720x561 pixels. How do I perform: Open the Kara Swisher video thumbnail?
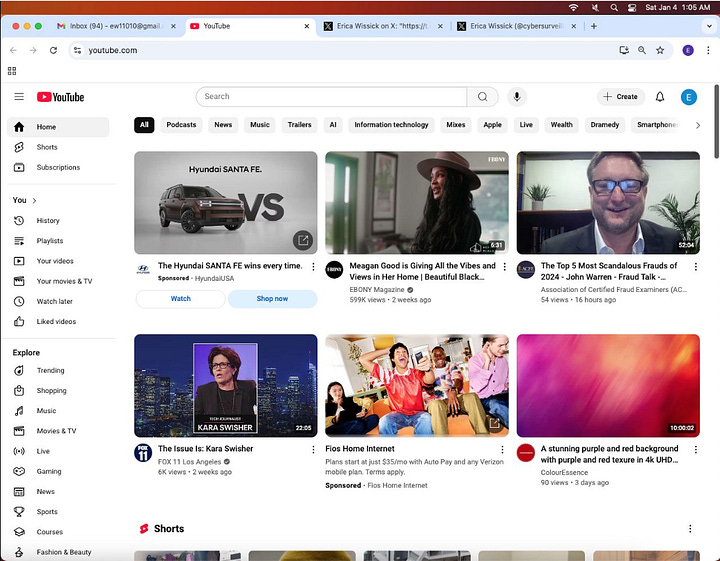225,386
